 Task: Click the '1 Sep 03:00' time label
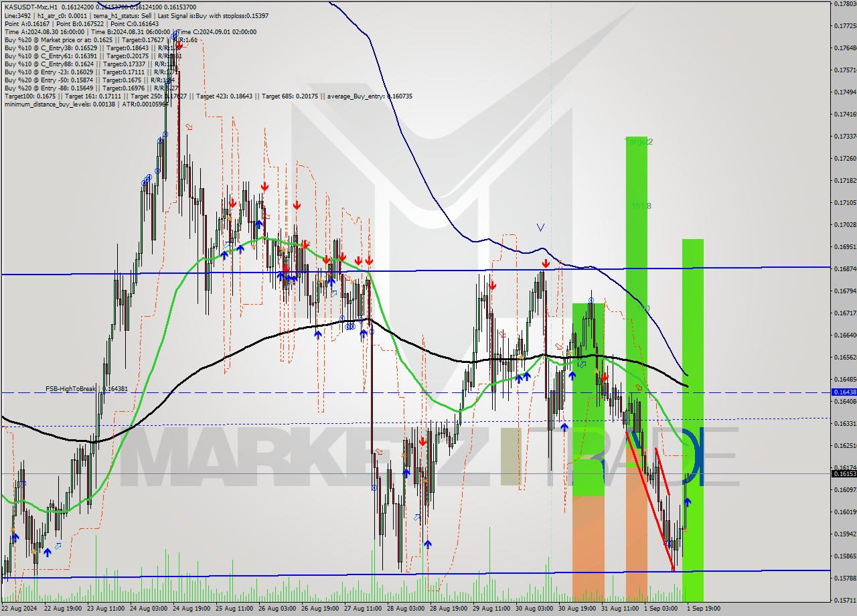660,609
